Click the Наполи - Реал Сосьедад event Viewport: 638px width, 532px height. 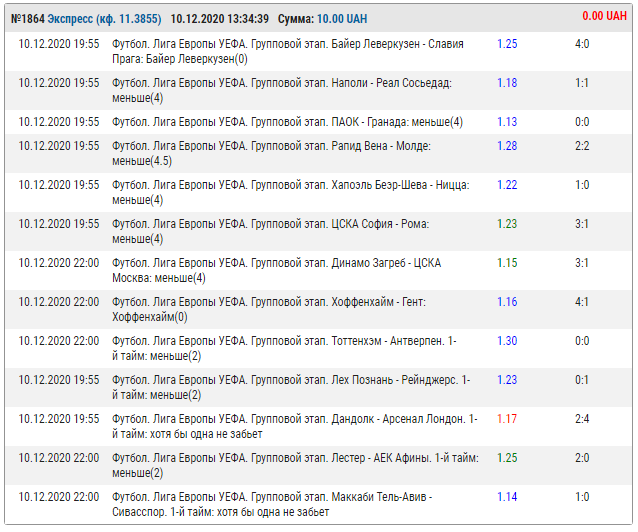click(x=282, y=90)
